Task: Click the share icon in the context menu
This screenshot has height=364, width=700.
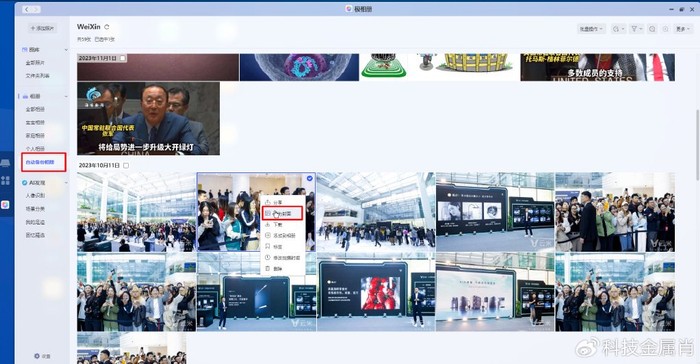Action: click(268, 202)
